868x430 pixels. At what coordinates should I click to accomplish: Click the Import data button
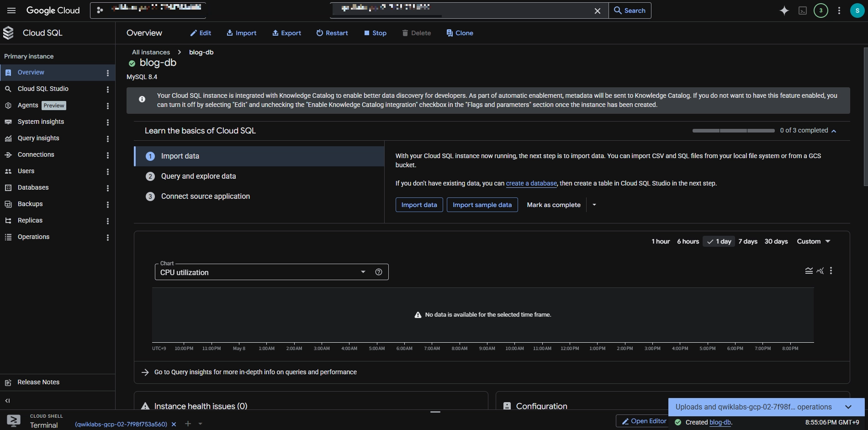pos(419,205)
